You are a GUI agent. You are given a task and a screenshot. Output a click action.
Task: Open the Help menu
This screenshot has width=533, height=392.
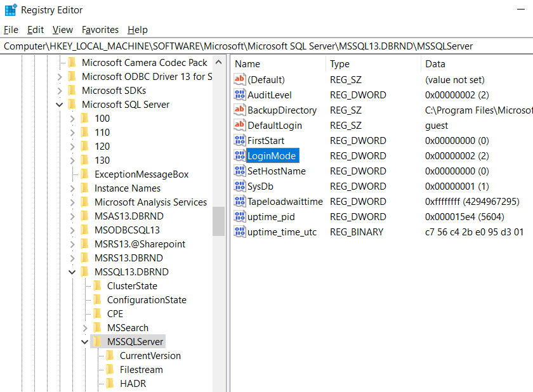coord(138,30)
